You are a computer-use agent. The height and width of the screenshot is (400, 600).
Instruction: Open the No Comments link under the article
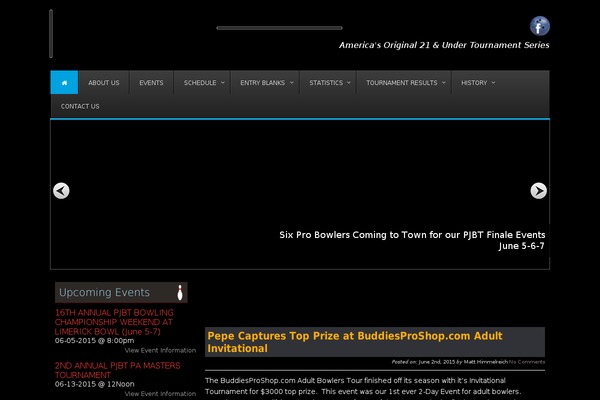pos(527,362)
